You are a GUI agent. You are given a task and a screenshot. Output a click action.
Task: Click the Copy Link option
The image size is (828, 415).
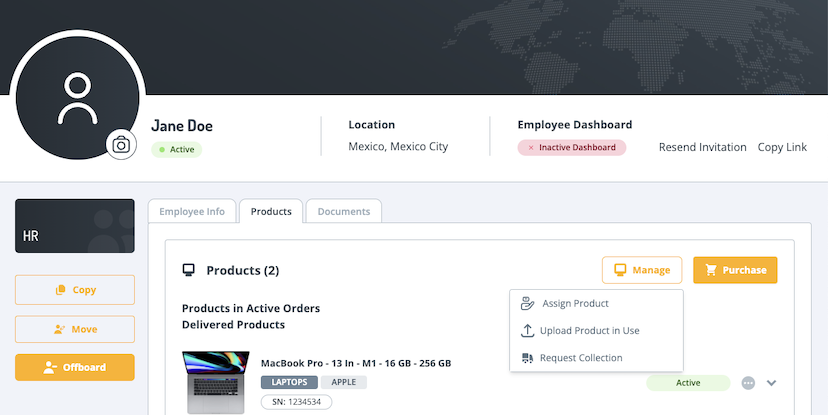(782, 147)
